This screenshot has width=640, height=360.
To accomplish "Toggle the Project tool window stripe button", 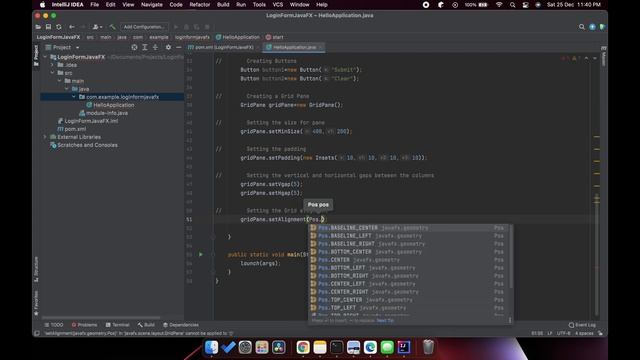I will click(36, 55).
